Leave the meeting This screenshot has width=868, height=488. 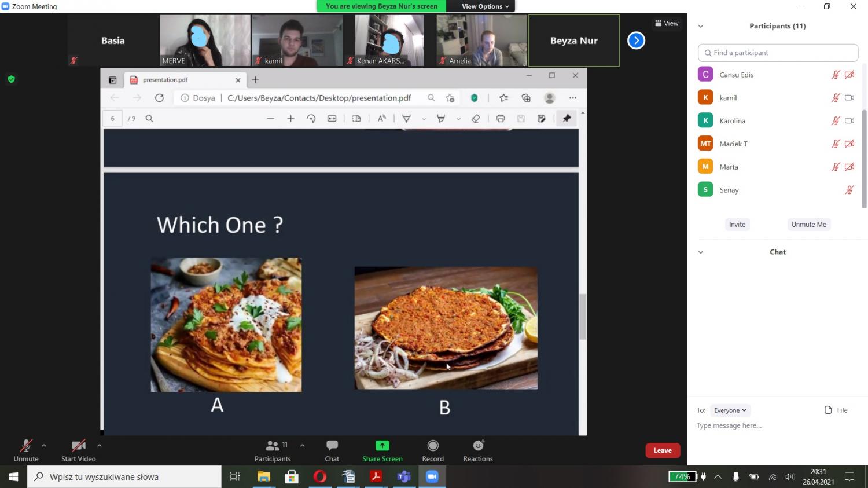coord(663,450)
